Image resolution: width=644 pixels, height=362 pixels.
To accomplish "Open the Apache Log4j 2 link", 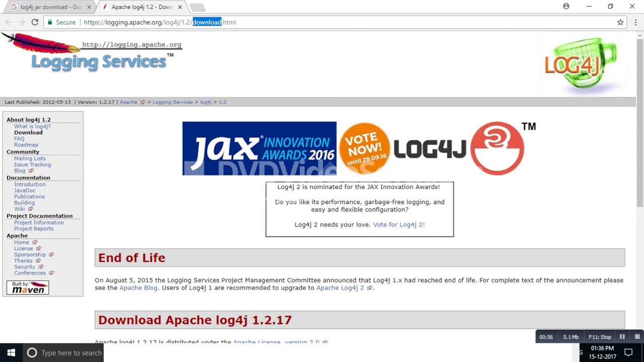I will tap(340, 288).
